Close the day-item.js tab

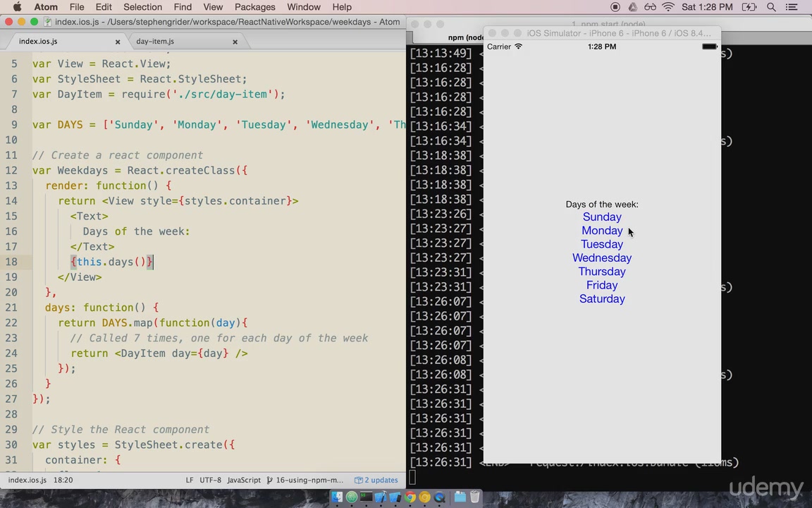click(235, 42)
